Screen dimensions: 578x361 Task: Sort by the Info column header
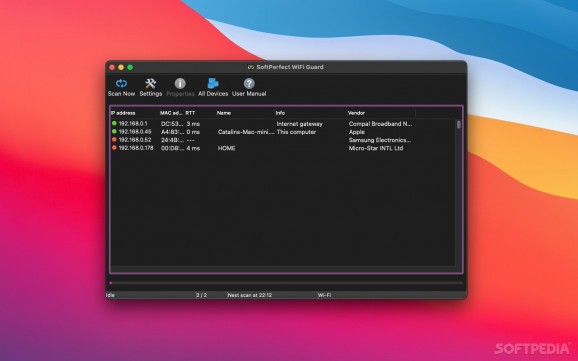(280, 113)
